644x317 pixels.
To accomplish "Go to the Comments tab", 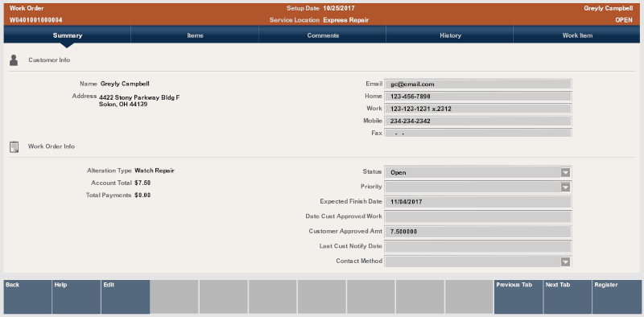I will [323, 35].
